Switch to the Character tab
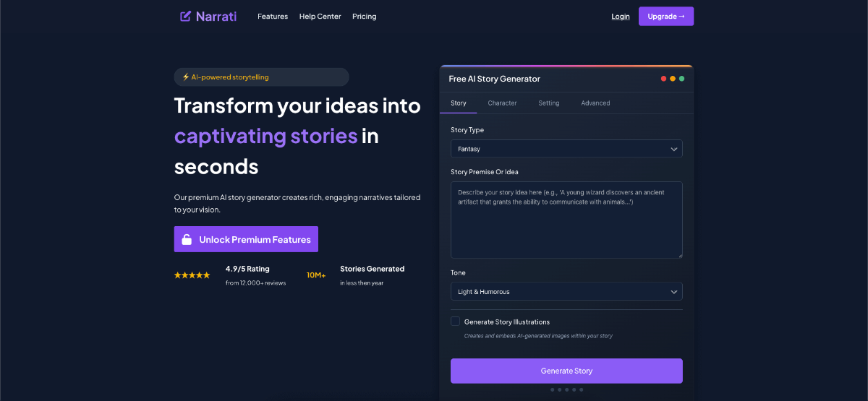Viewport: 868px width, 401px height. point(502,103)
